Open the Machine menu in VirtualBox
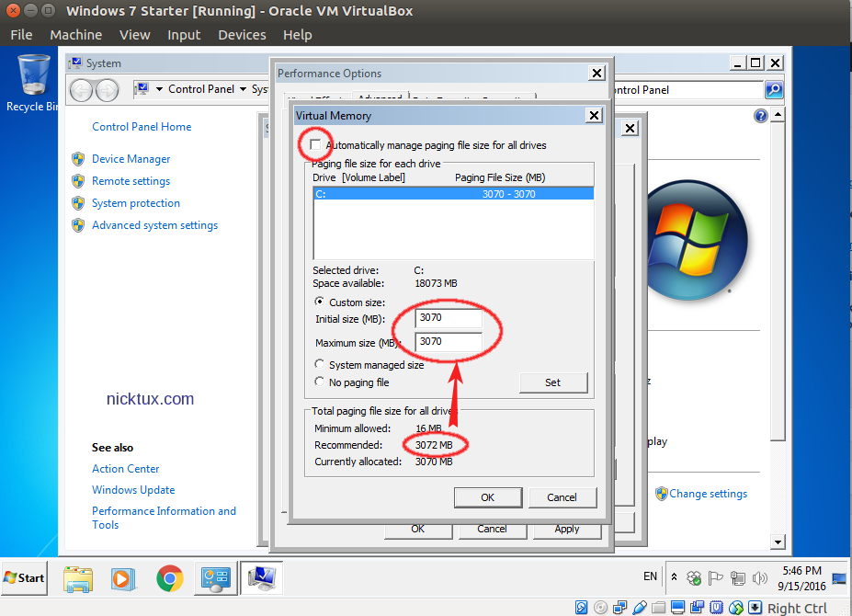The image size is (852, 616). pos(76,35)
